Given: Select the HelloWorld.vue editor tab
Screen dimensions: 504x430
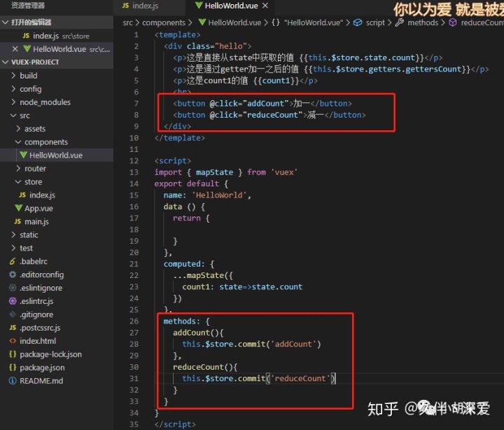Looking at the screenshot, I should pyautogui.click(x=231, y=6).
